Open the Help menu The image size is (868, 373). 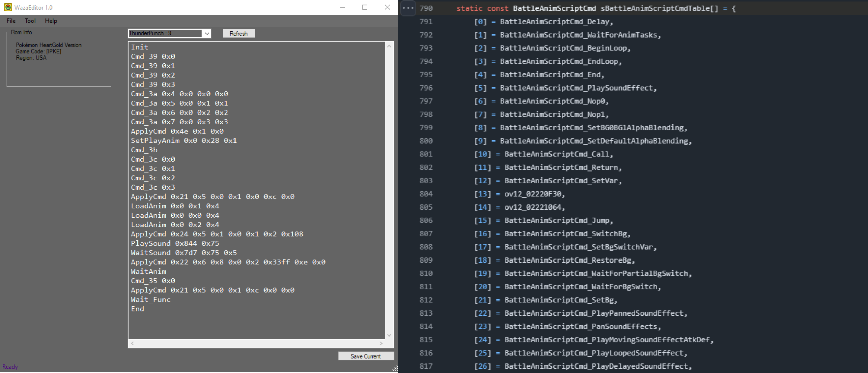point(51,21)
